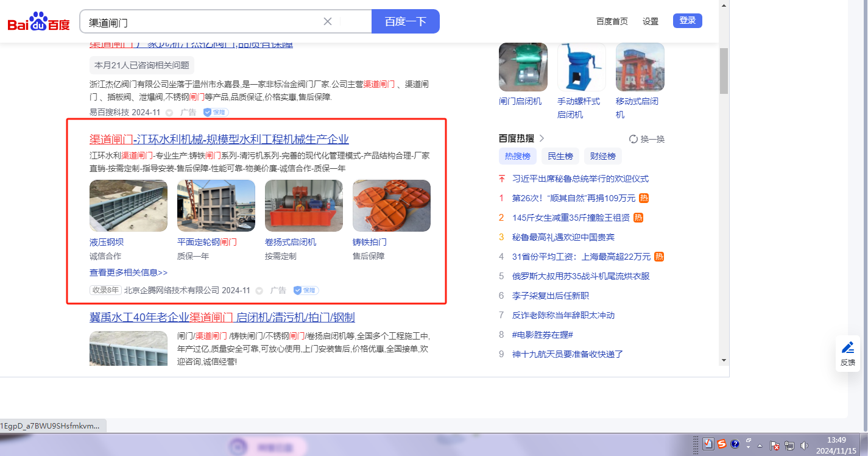This screenshot has width=868, height=456.
Task: Click the 铸铁拍门 caption link
Action: pyautogui.click(x=370, y=242)
